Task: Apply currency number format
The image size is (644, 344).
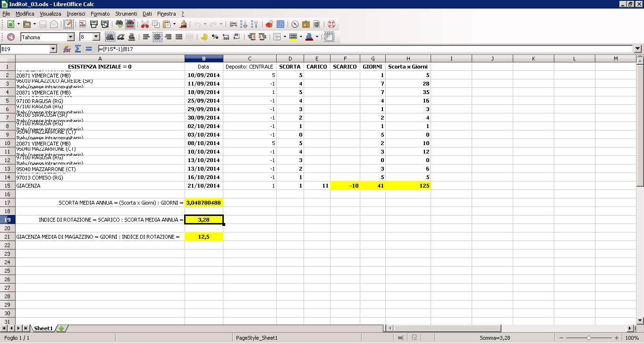Action: coord(204,37)
